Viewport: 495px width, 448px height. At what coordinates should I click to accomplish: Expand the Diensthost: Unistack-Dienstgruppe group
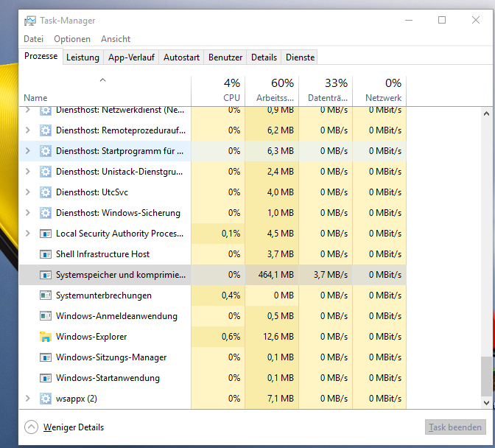coord(28,172)
